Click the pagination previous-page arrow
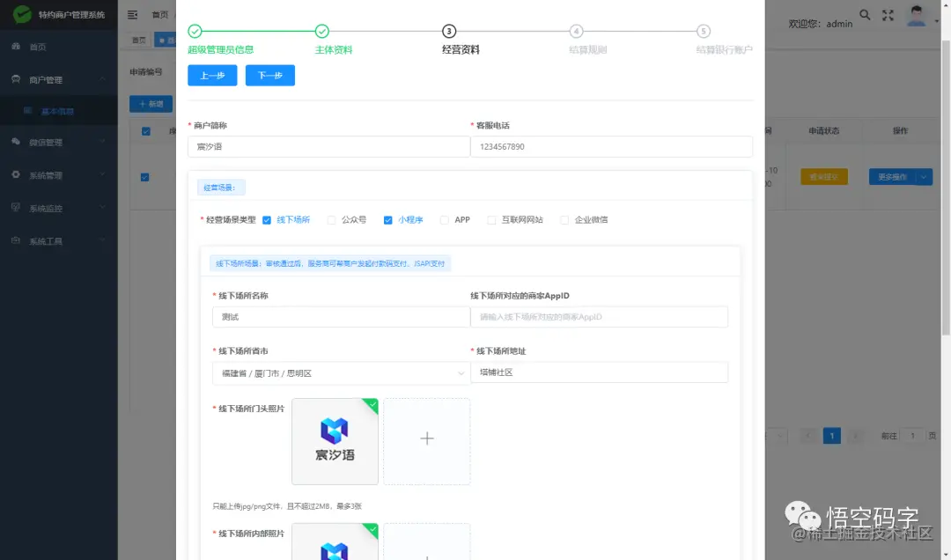 pos(807,436)
